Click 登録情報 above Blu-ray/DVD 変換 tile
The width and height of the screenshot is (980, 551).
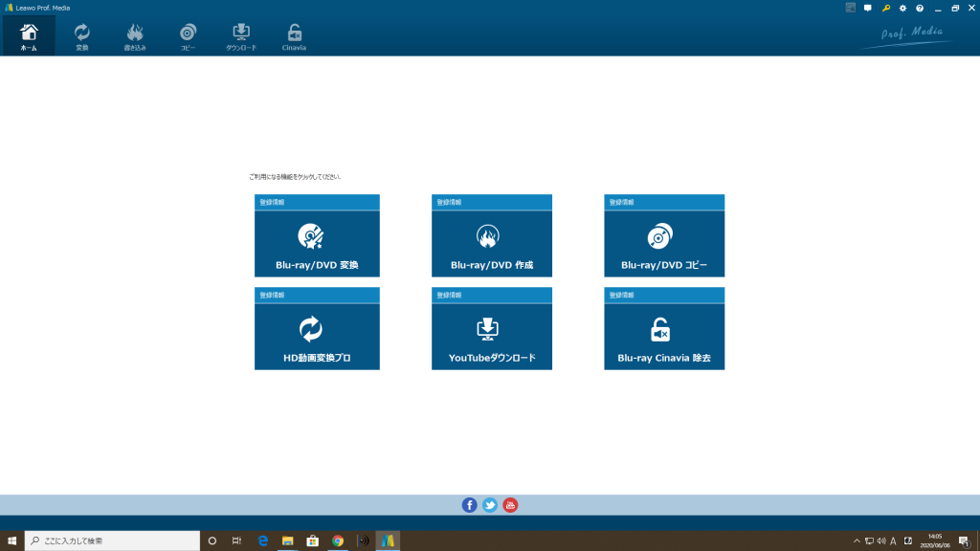272,203
